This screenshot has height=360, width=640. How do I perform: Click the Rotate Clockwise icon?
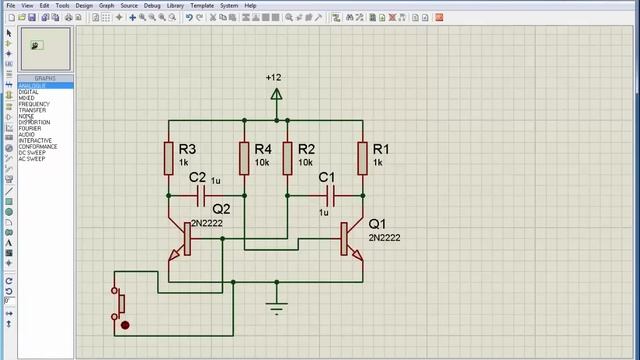click(9, 281)
